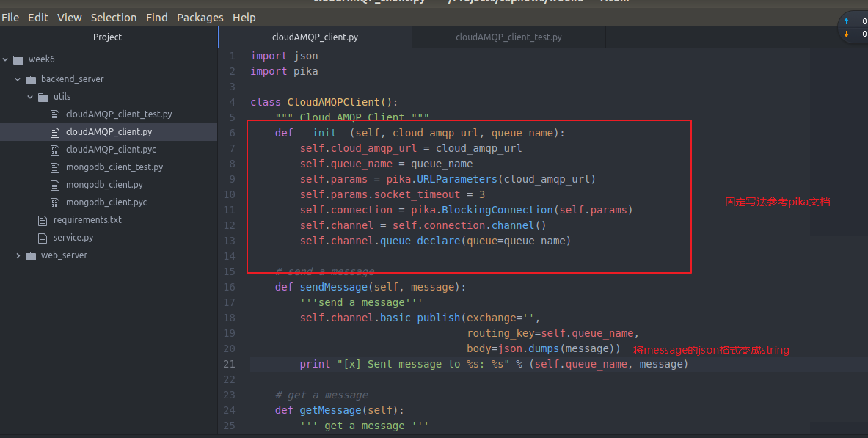Screen dimensions: 868x438
Task: Place cursor on 'import pika' line
Action: [284, 71]
